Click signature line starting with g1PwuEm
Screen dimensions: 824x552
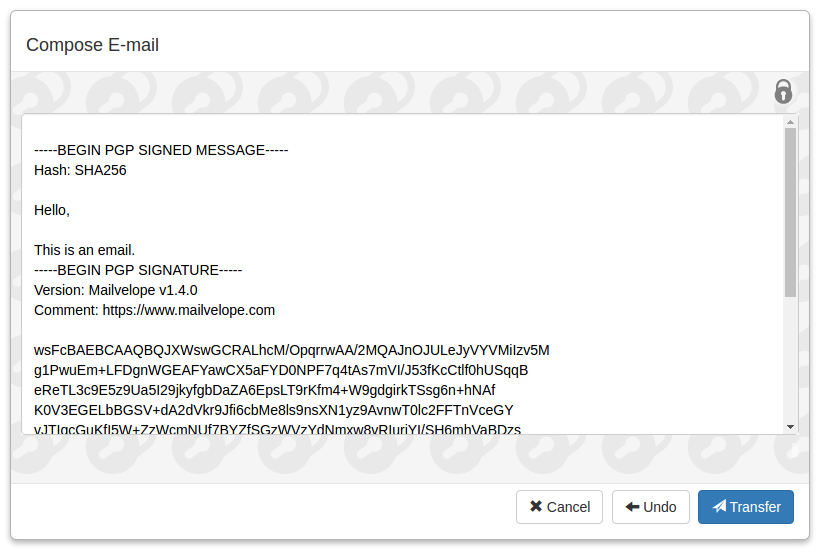point(281,370)
